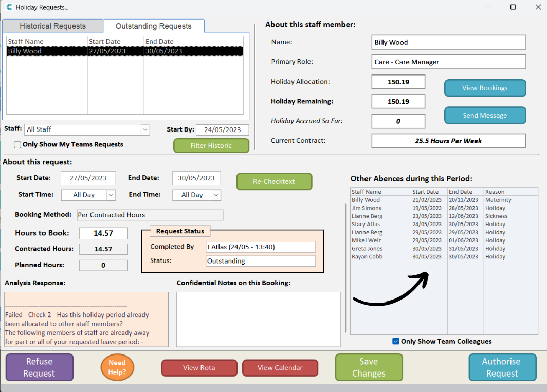Click the app logo icon in title bar
The image size is (547, 392).
(9, 7)
